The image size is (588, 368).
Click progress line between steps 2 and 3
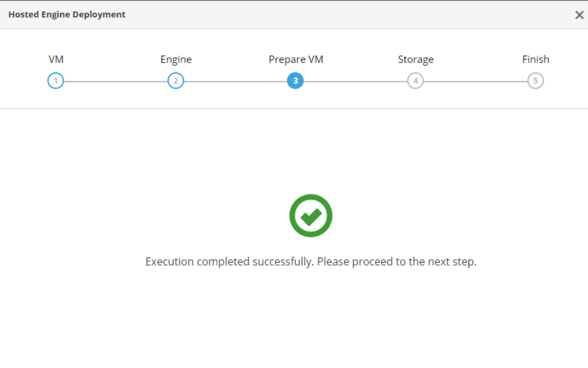[x=235, y=81]
